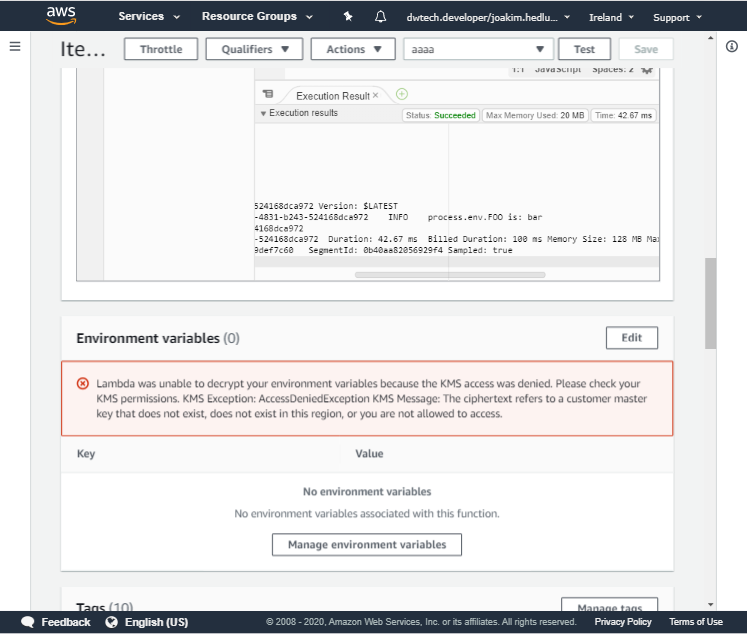Collapse the Execution results section
The width and height of the screenshot is (747, 640).
(x=263, y=113)
